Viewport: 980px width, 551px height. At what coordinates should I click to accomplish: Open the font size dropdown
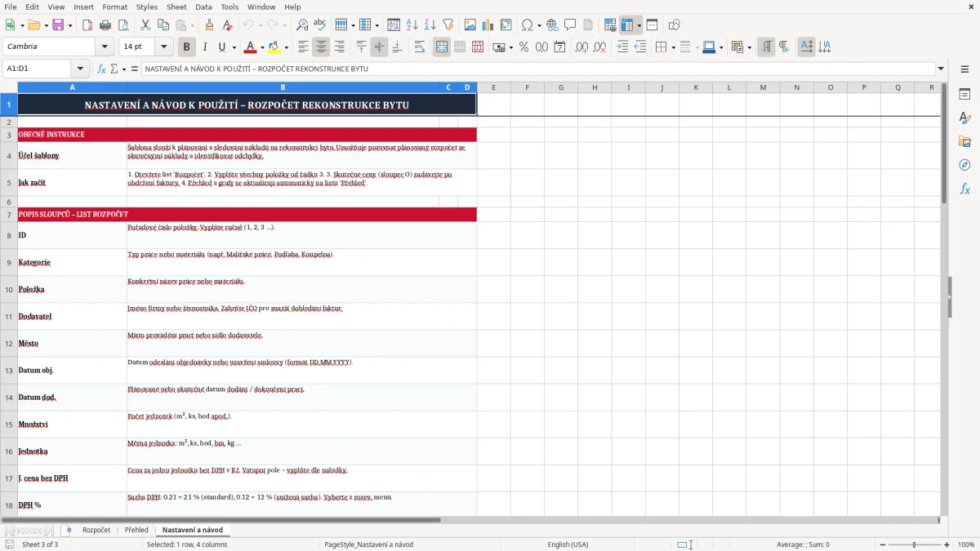pos(164,47)
